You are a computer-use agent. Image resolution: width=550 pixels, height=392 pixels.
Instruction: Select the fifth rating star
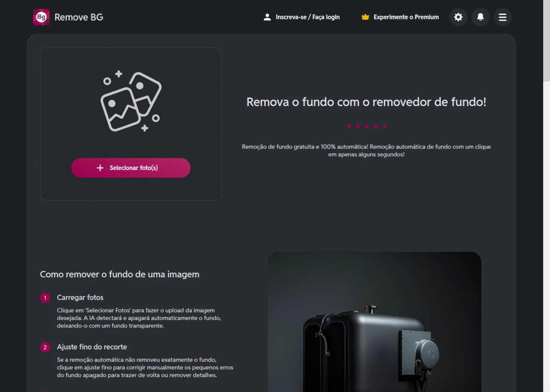(385, 126)
